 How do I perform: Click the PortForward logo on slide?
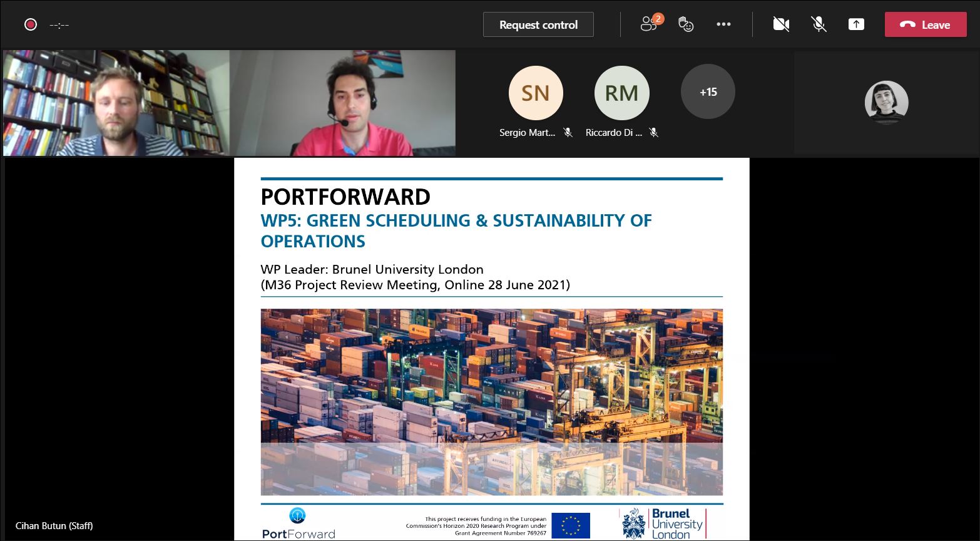pyautogui.click(x=299, y=523)
